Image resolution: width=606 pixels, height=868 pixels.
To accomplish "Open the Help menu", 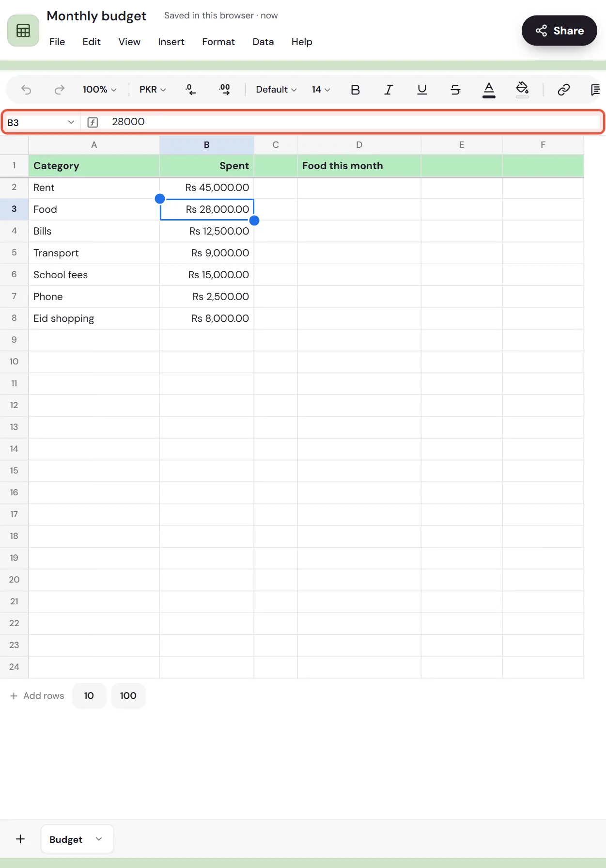I will coord(302,42).
